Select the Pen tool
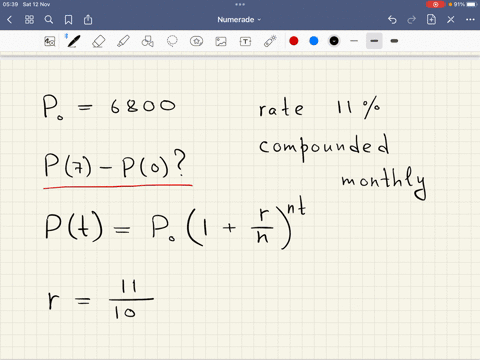 (73, 41)
